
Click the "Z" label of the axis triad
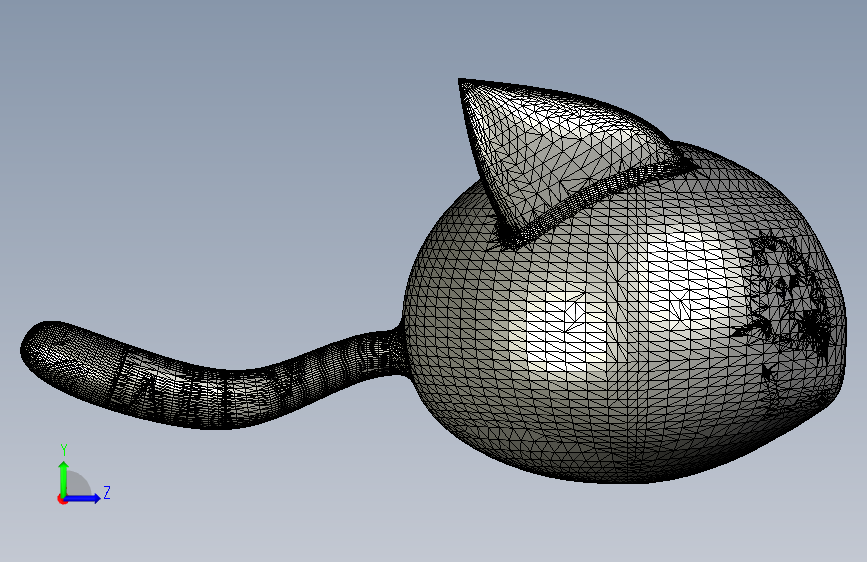107,492
